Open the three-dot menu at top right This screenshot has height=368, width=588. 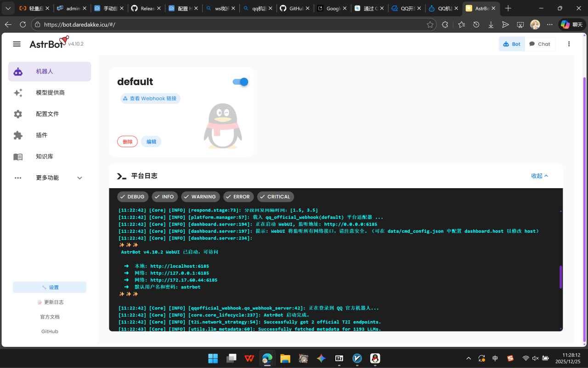click(x=569, y=44)
